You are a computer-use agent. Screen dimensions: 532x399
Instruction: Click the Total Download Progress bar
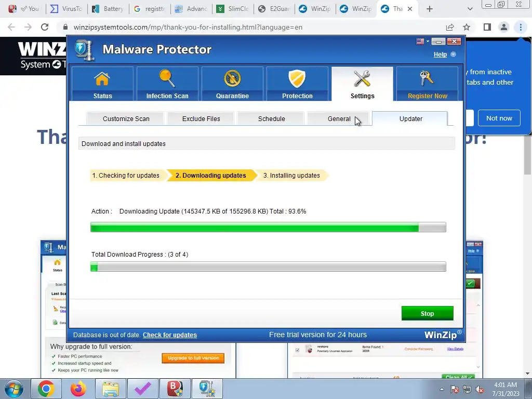tap(268, 267)
